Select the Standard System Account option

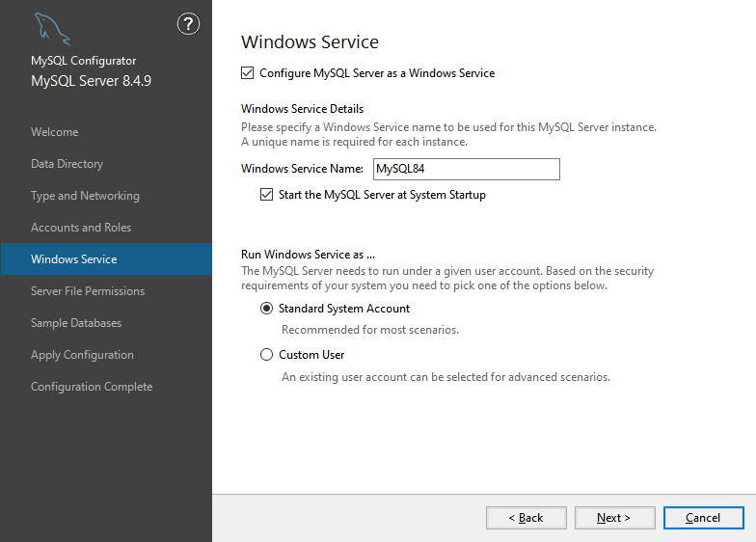pos(267,309)
